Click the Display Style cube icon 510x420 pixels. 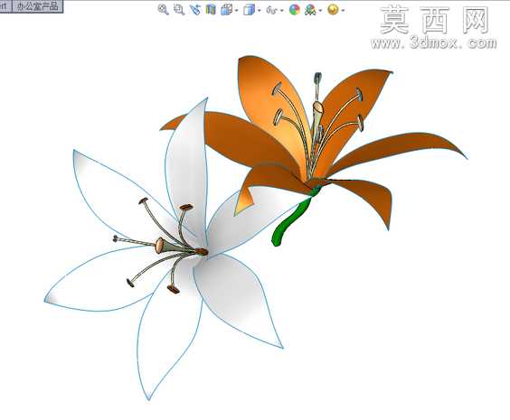tap(250, 10)
